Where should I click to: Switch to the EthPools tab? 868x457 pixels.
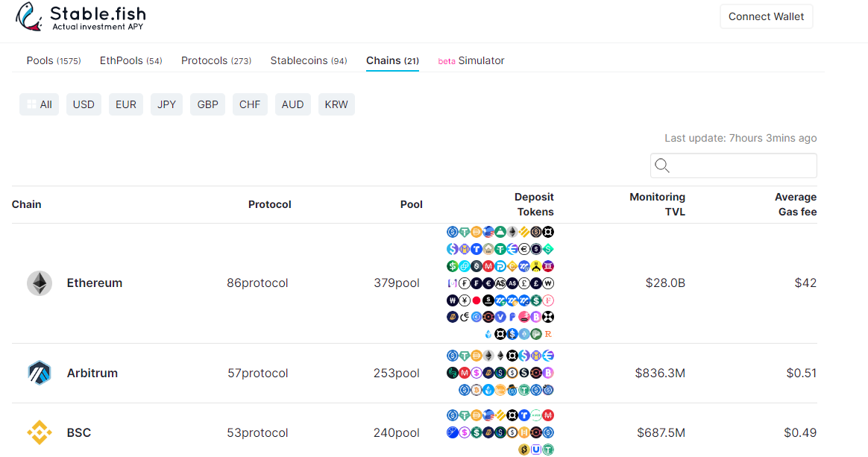click(130, 60)
